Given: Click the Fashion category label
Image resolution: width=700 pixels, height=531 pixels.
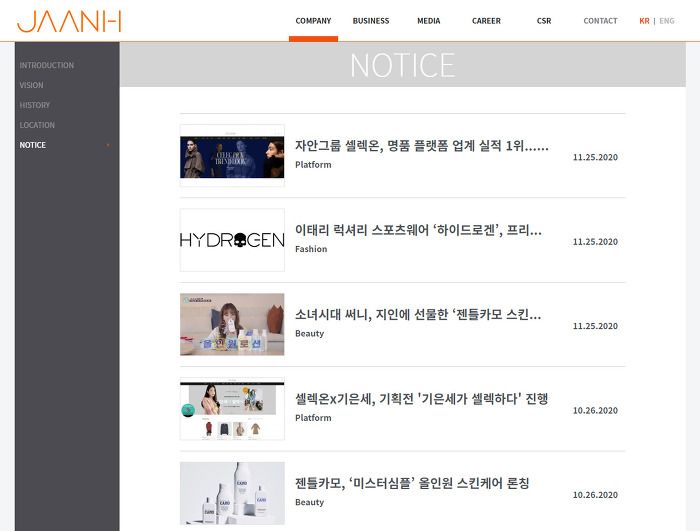Looking at the screenshot, I should pyautogui.click(x=311, y=249).
